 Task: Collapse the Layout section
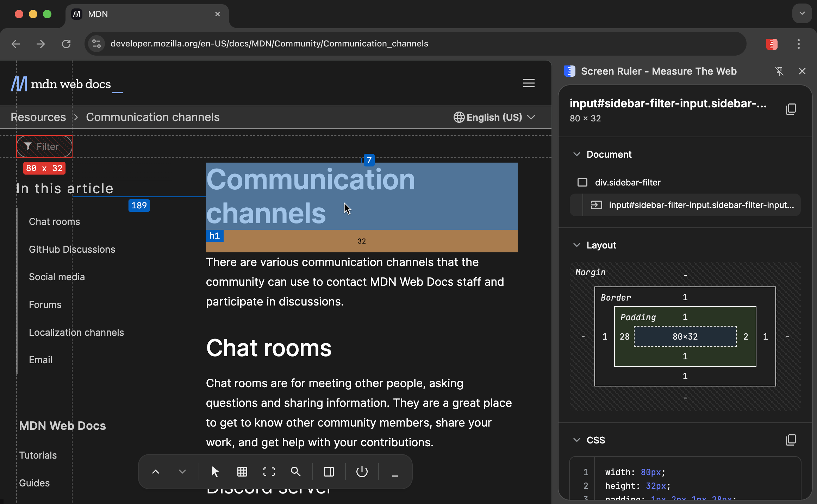pos(576,245)
